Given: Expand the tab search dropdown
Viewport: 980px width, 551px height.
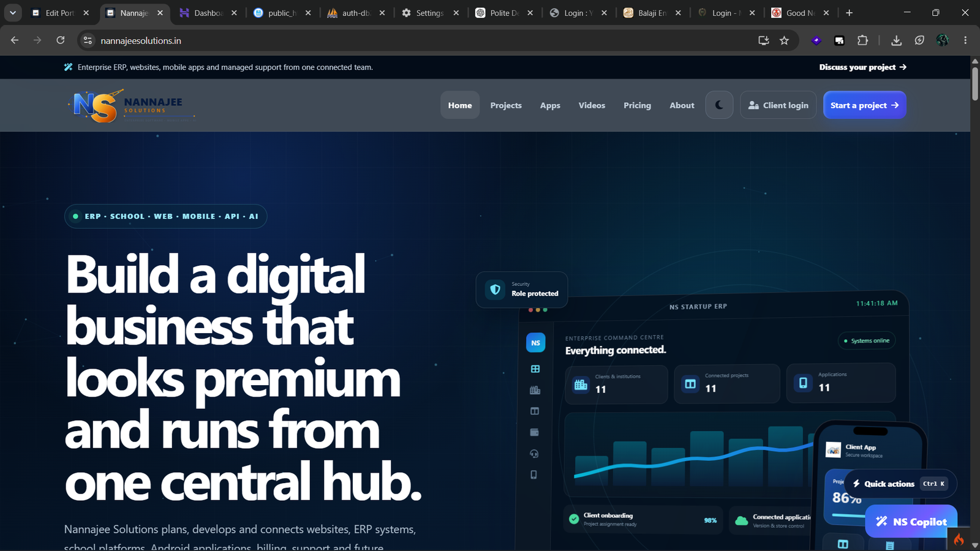Looking at the screenshot, I should [12, 13].
